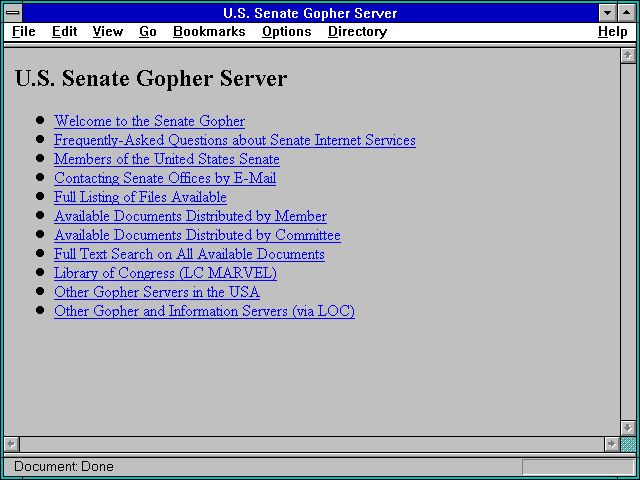640x480 pixels.
Task: Open the Options menu
Action: pos(287,32)
